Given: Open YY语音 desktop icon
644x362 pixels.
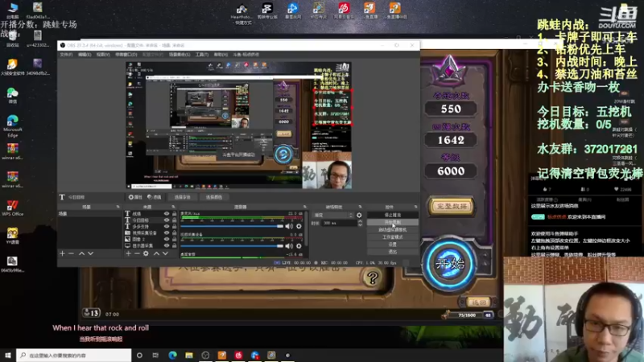Looking at the screenshot, I should pos(12,236).
